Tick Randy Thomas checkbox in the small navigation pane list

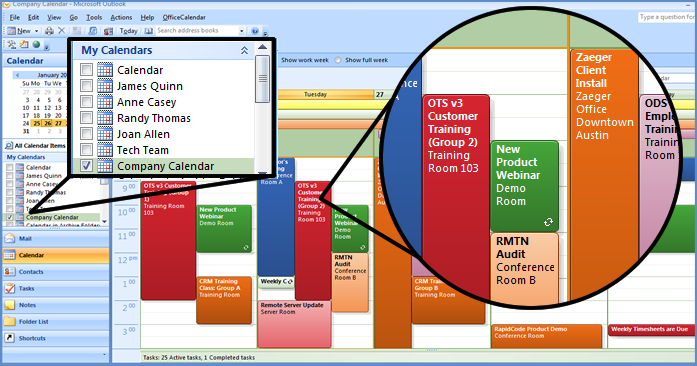pos(9,193)
